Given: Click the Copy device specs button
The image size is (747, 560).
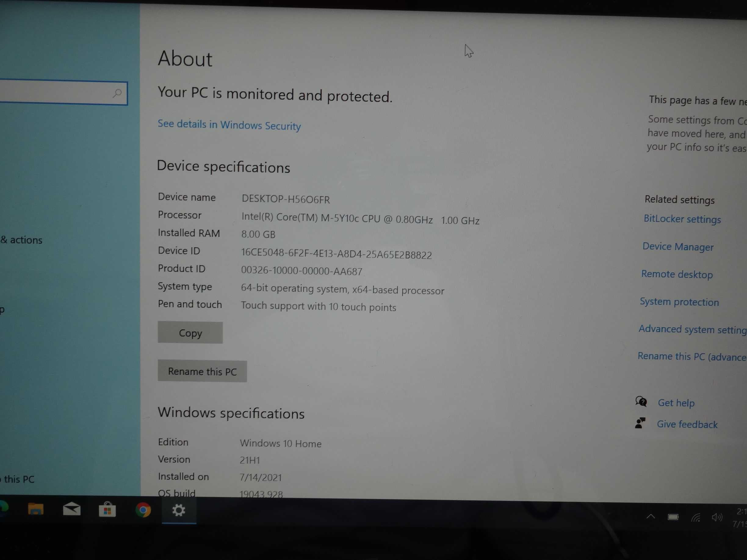Looking at the screenshot, I should (190, 332).
